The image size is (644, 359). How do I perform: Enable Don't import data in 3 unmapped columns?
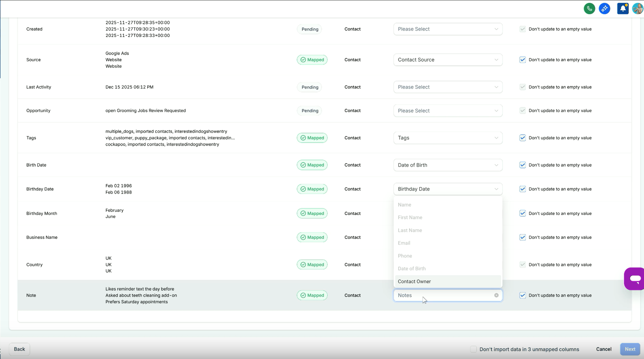click(x=473, y=349)
